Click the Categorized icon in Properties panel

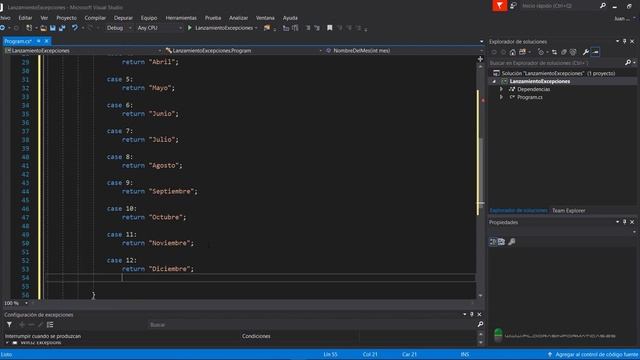(x=493, y=242)
